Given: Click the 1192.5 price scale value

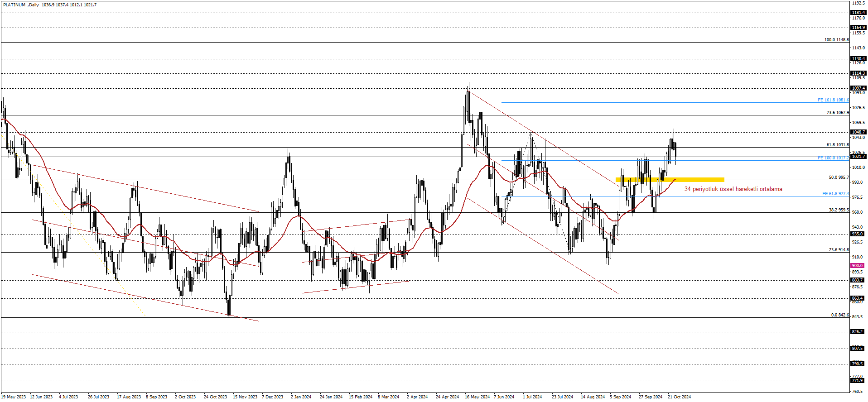Looking at the screenshot, I should click(858, 3).
